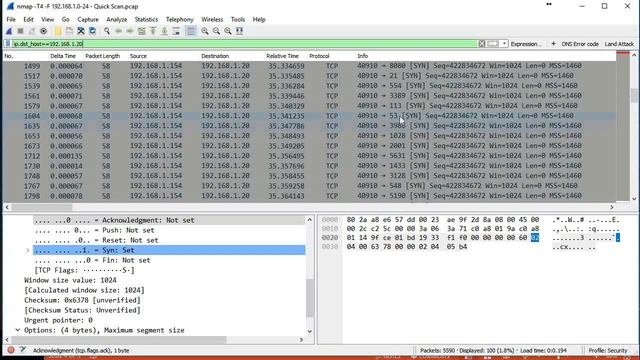This screenshot has height=360, width=640.
Task: Collapse the Options Maximum segment size item
Action: 18,330
